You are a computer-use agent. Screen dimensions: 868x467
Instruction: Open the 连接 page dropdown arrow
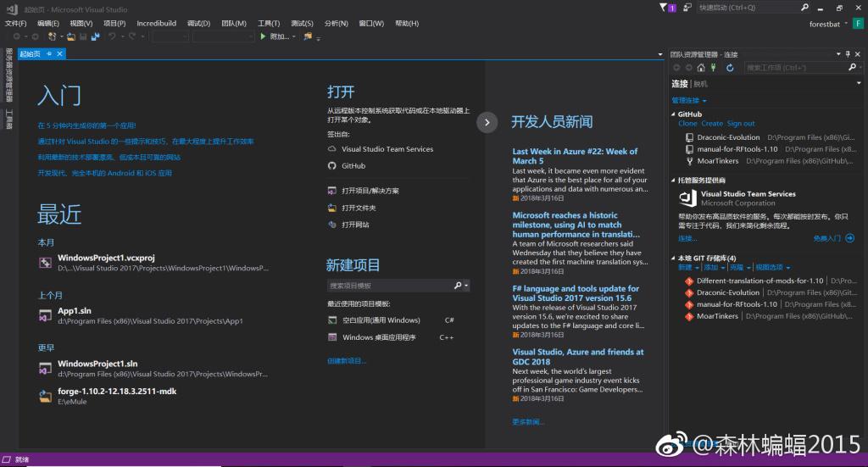click(859, 83)
